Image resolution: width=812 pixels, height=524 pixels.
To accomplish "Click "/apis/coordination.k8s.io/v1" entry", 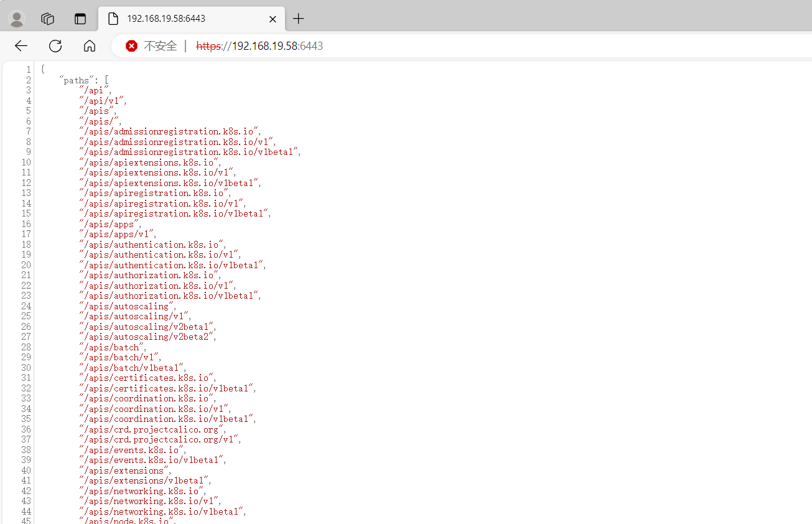I will tap(154, 409).
